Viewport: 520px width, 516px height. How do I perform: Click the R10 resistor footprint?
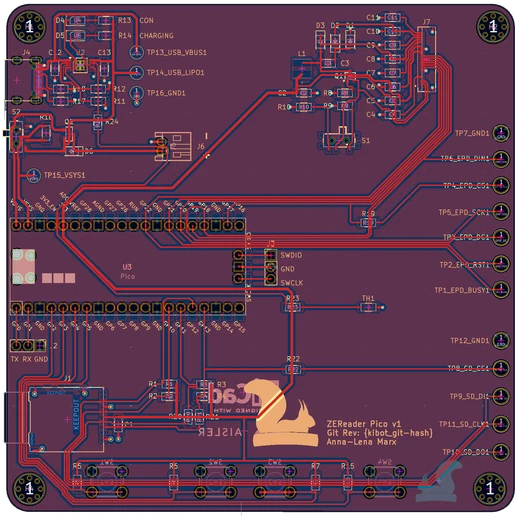tap(303, 107)
